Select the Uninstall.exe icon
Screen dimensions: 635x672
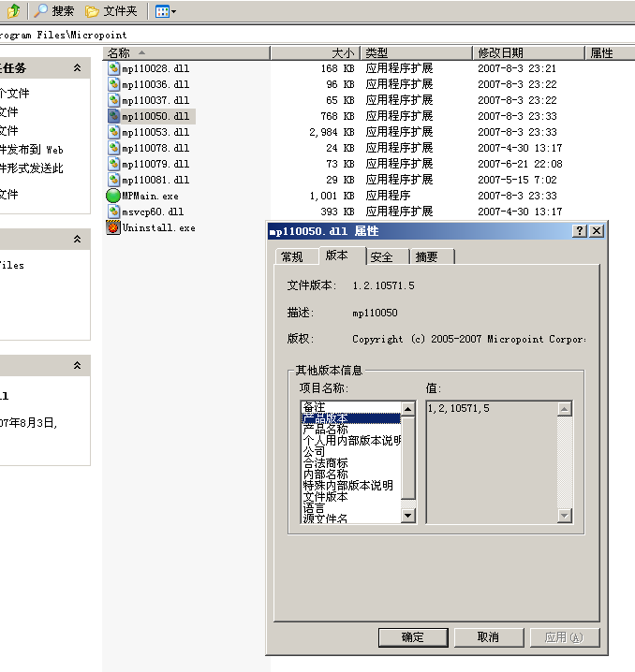[113, 227]
